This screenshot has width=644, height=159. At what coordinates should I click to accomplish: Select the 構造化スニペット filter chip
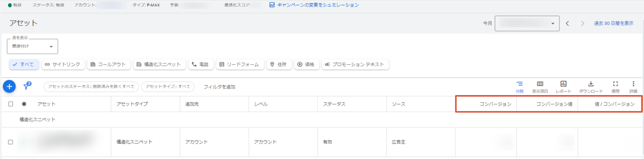pos(159,64)
